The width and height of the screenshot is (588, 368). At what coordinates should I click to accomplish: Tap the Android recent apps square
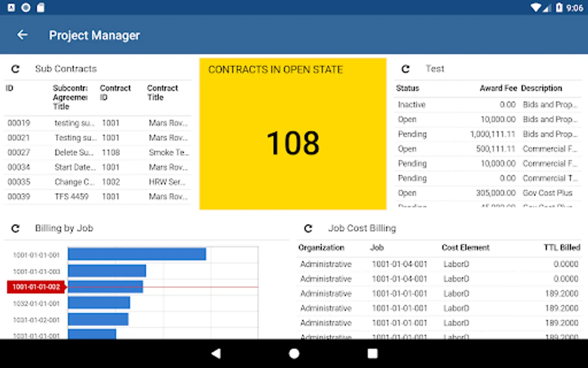[x=372, y=354]
